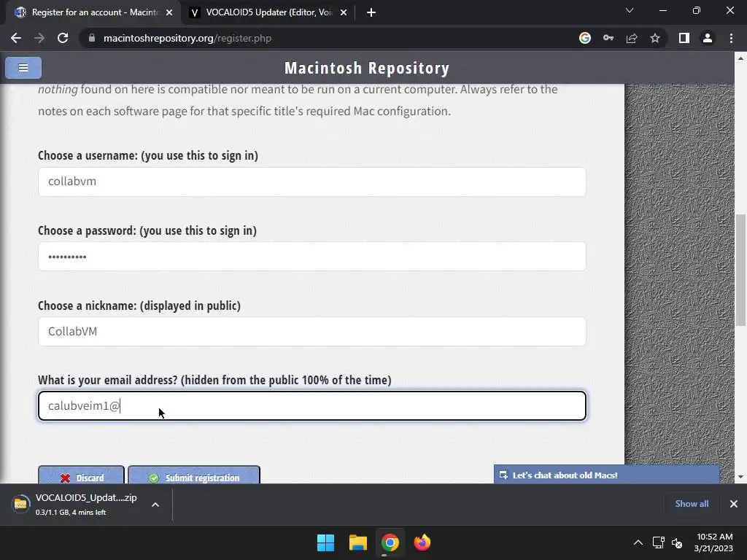
Task: Open Let's chat about old Macs widget
Action: [x=606, y=475]
